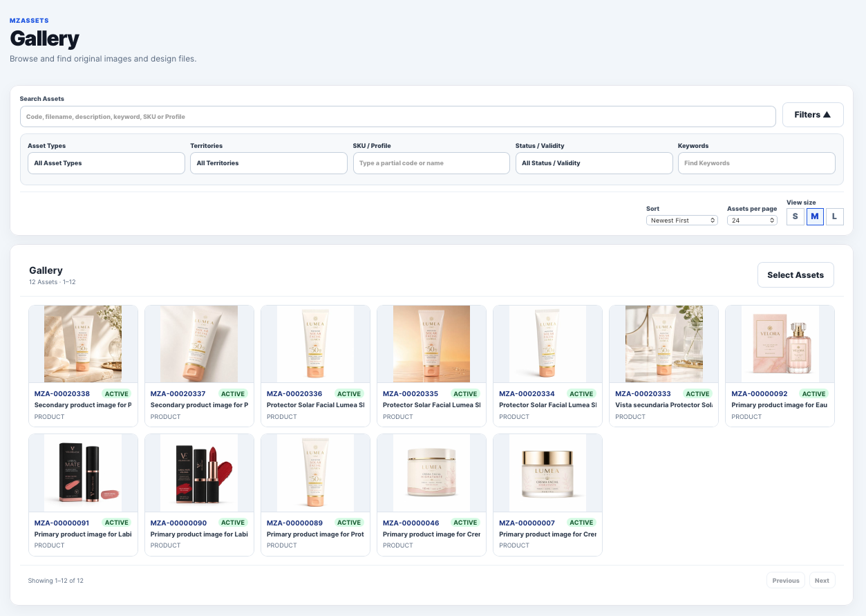Click the MZASSETS brand link
Viewport: 866px width, 616px height.
pos(29,21)
